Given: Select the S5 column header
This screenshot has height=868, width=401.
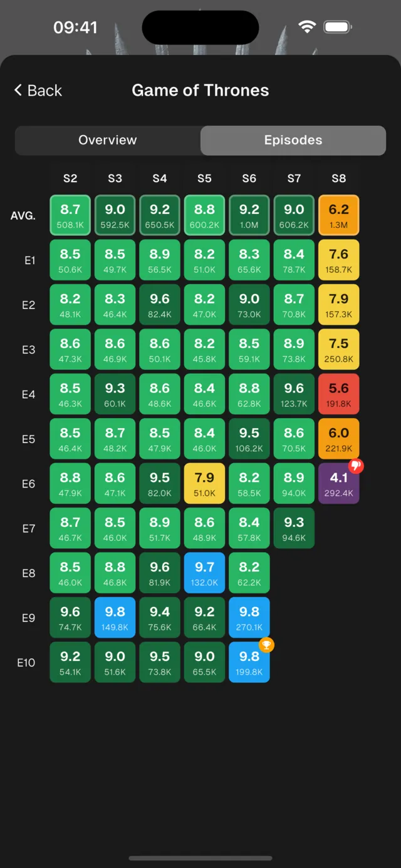Looking at the screenshot, I should pyautogui.click(x=204, y=178).
